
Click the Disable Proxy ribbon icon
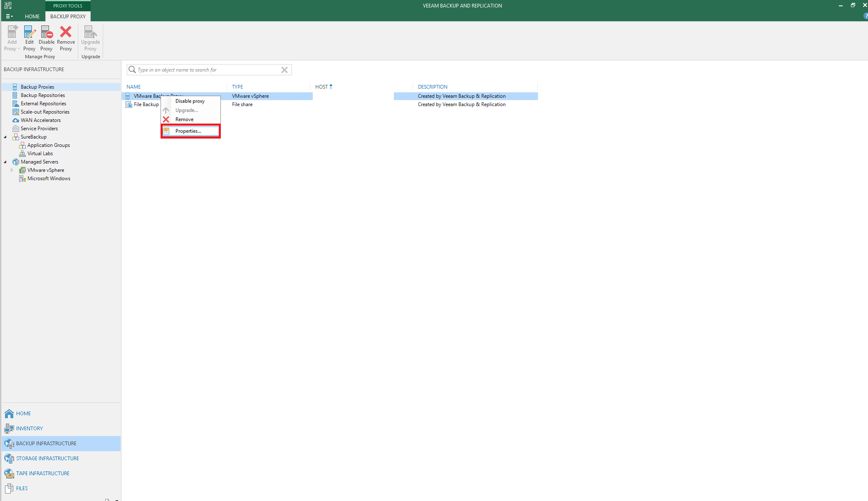[47, 32]
